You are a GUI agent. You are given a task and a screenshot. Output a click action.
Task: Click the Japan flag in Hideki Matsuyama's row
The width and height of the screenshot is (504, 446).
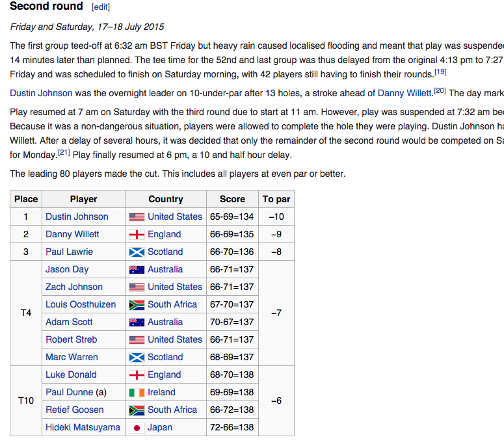click(137, 428)
